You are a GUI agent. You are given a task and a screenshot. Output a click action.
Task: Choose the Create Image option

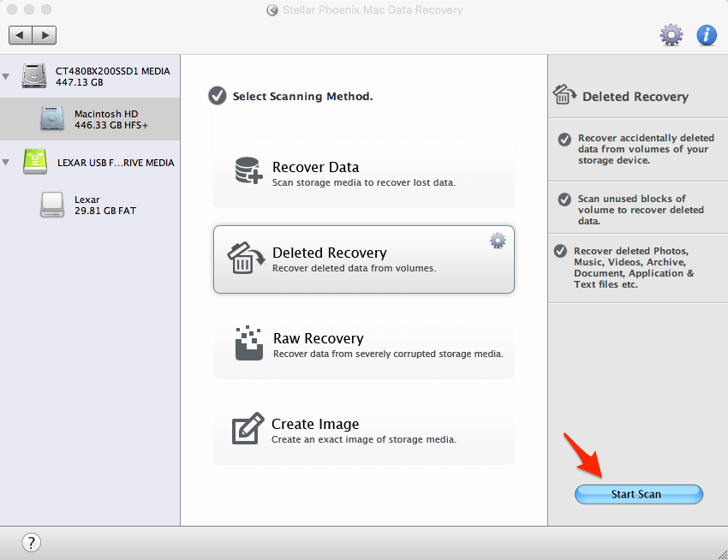pyautogui.click(x=364, y=430)
